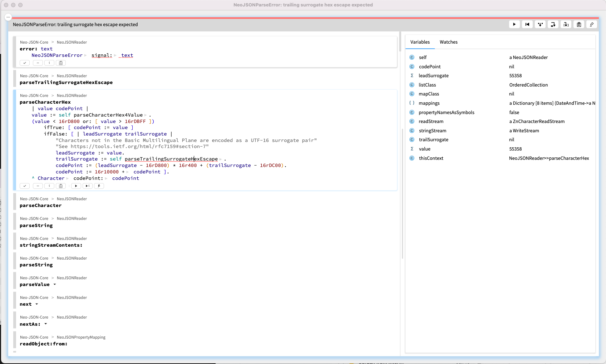Select the readStream variable row
Screen dimensions: 606x364
(501, 121)
